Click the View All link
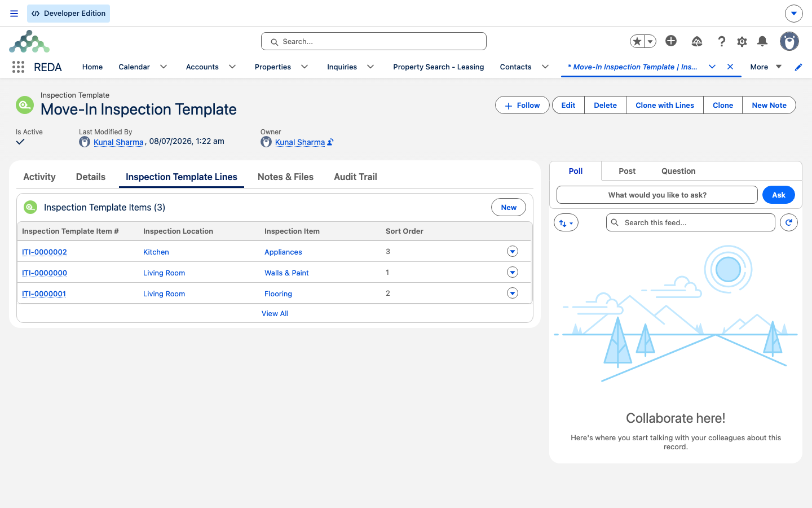The height and width of the screenshot is (508, 812). coord(275,313)
